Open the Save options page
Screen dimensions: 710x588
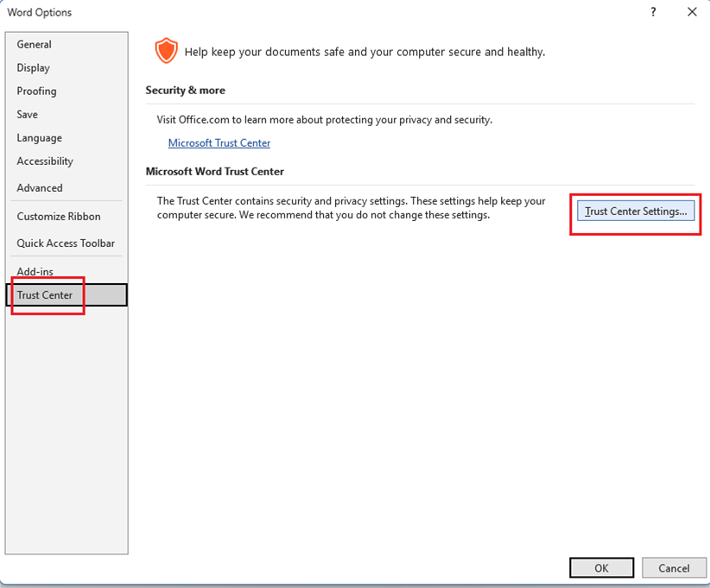(x=27, y=114)
